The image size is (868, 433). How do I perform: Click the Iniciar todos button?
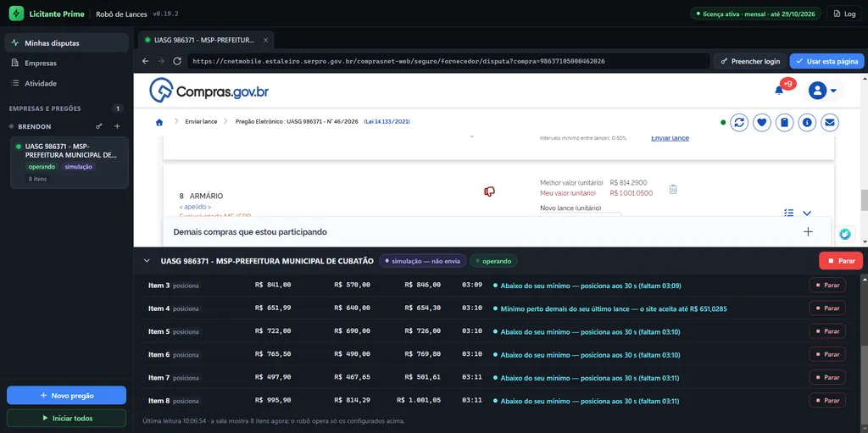click(x=66, y=418)
